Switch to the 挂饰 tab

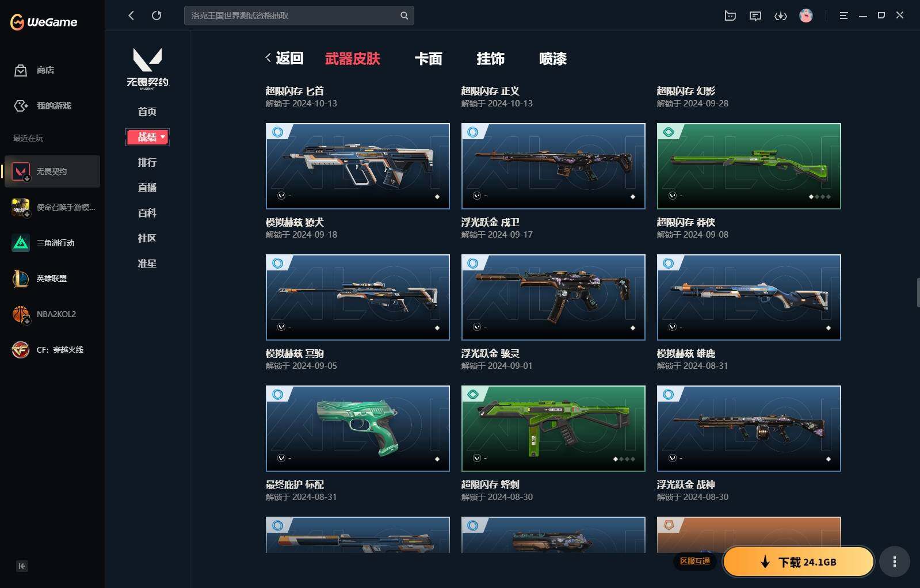491,59
